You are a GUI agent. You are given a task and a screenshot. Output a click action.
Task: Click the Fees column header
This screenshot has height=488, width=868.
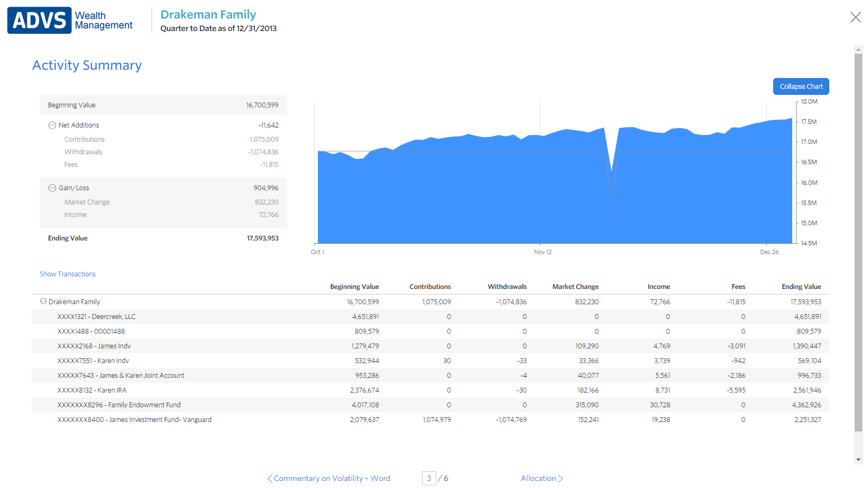tap(738, 287)
